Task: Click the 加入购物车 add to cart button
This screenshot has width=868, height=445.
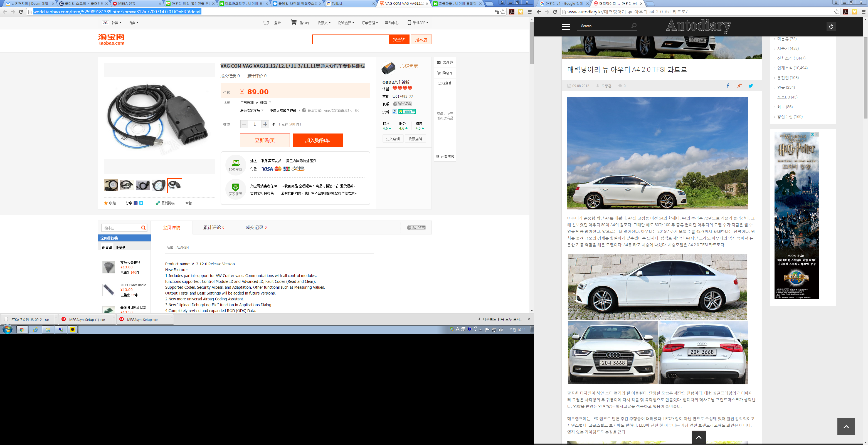Action: (x=317, y=140)
